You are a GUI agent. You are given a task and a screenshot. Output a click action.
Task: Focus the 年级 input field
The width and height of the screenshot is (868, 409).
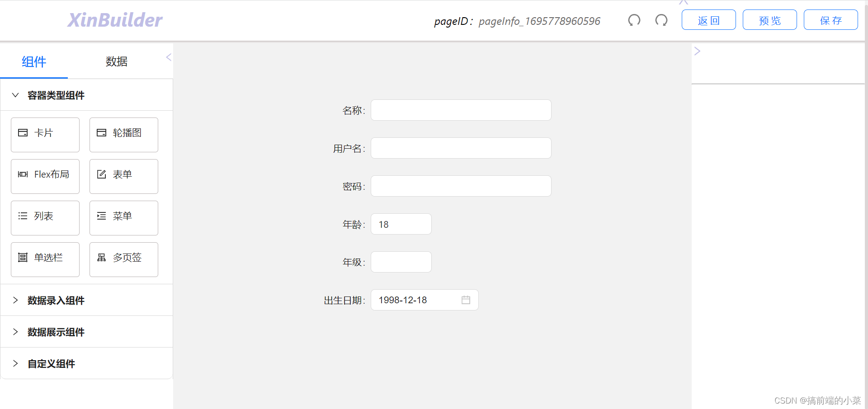pyautogui.click(x=401, y=262)
